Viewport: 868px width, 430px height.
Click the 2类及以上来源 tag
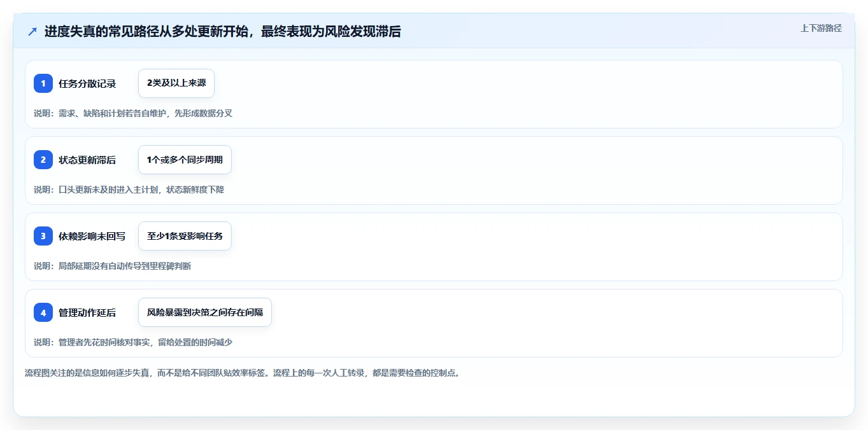[x=176, y=83]
